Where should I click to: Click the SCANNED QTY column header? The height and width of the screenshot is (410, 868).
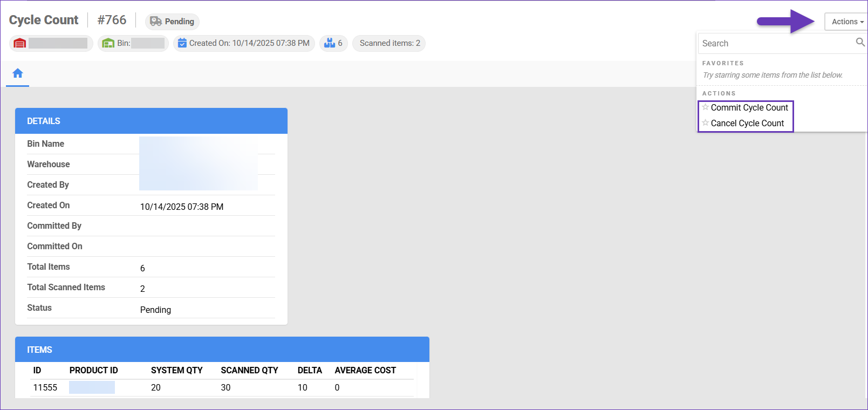click(249, 370)
